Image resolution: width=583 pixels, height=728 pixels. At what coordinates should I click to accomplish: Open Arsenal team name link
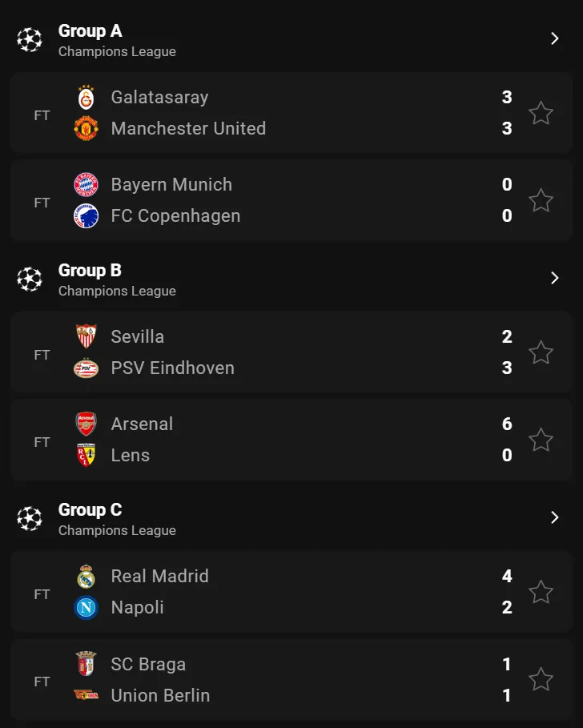tap(142, 424)
